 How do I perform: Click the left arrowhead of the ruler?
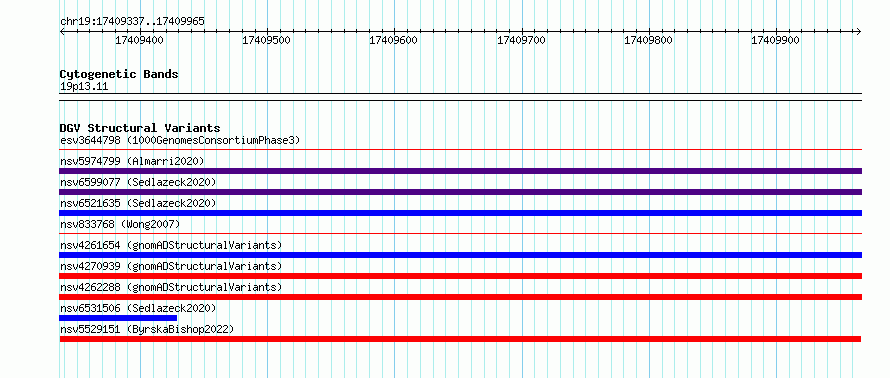(62, 31)
